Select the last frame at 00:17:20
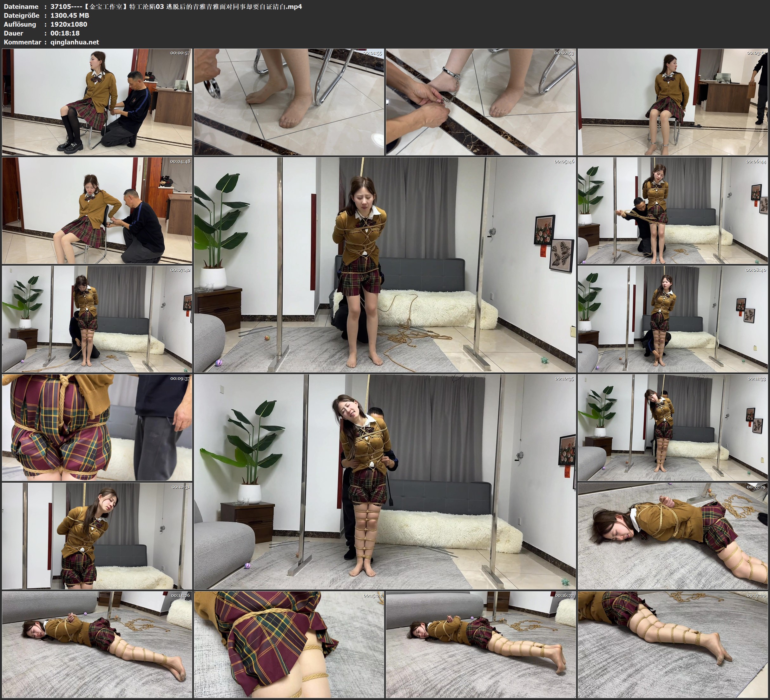 pos(673,644)
